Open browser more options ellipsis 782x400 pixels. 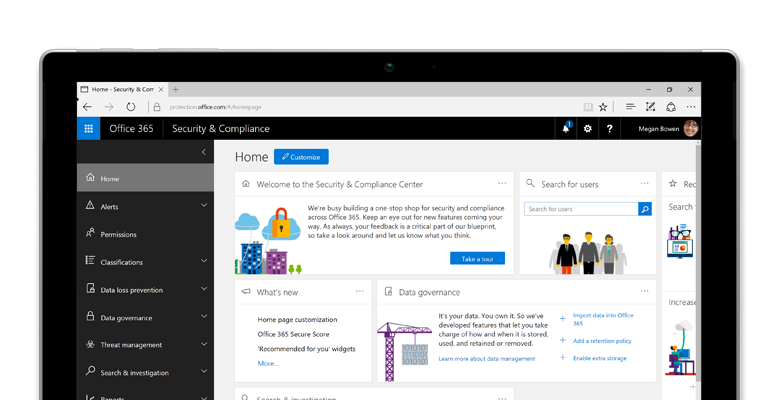pos(691,107)
